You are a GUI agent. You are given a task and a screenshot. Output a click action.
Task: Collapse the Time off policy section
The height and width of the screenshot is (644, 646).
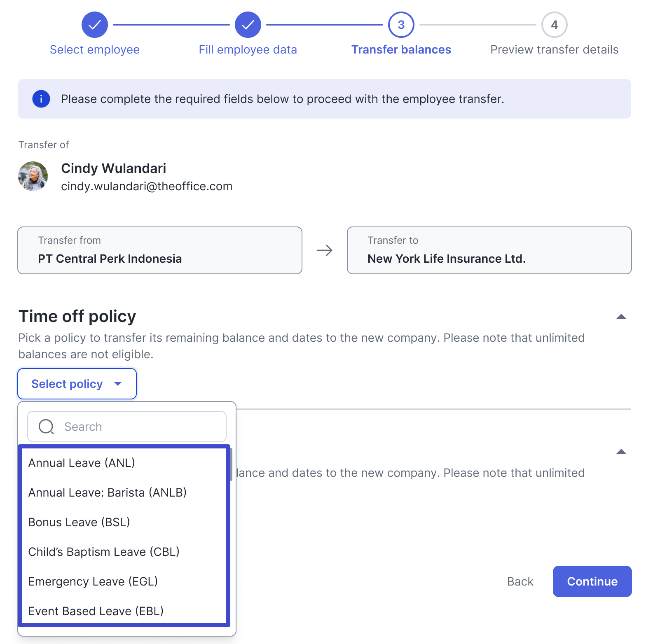621,316
